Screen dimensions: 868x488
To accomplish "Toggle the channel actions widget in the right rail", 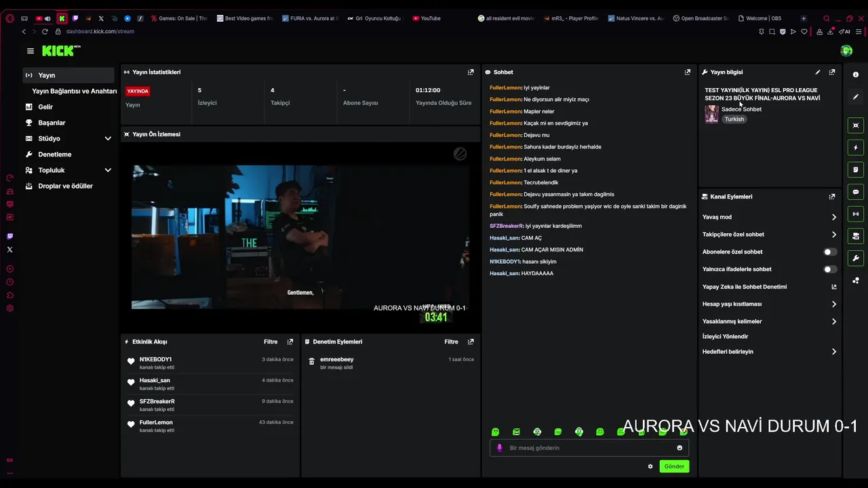I will [856, 236].
